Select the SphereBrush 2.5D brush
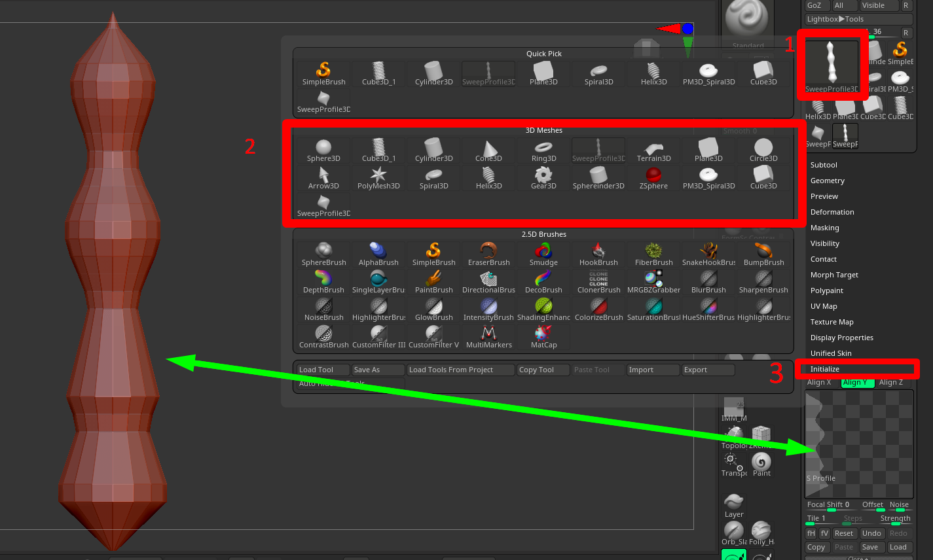Screen dimensions: 933x560 point(323,254)
